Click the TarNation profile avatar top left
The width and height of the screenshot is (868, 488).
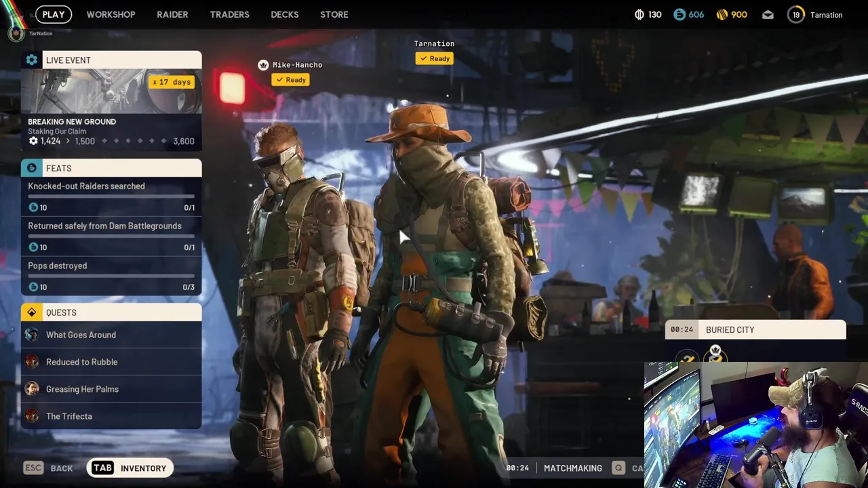pyautogui.click(x=16, y=33)
